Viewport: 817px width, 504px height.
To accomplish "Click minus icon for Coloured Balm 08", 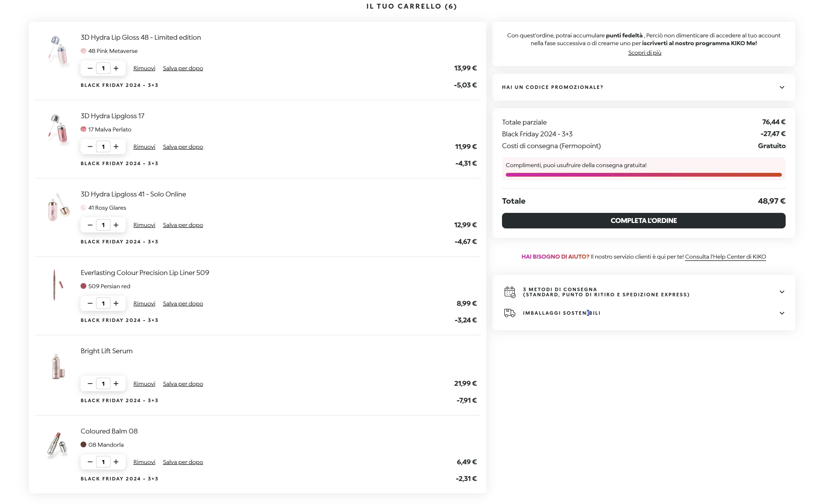I will pyautogui.click(x=90, y=462).
